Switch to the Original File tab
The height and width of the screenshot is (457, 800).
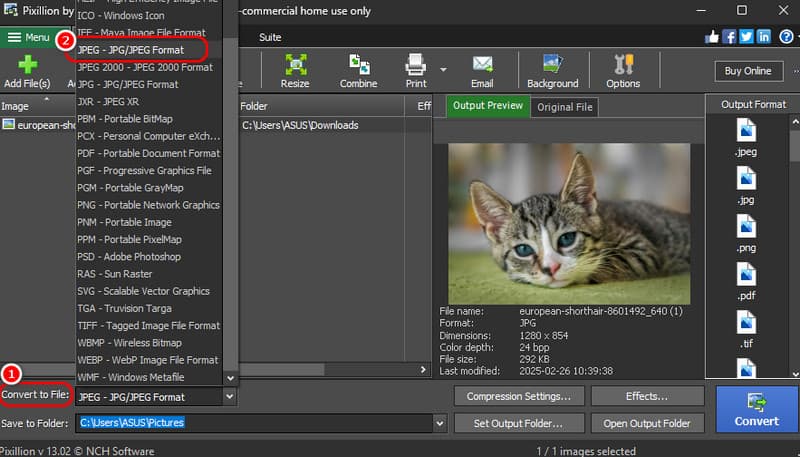point(564,107)
